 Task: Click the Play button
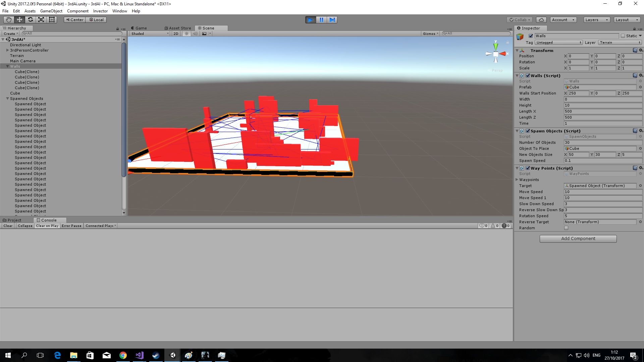point(311,20)
